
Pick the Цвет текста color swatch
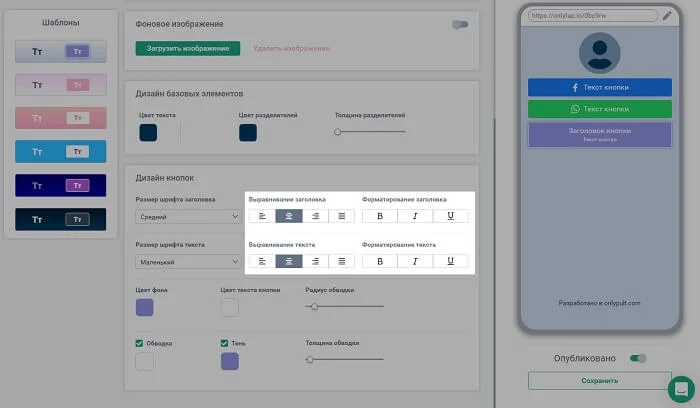[148, 132]
